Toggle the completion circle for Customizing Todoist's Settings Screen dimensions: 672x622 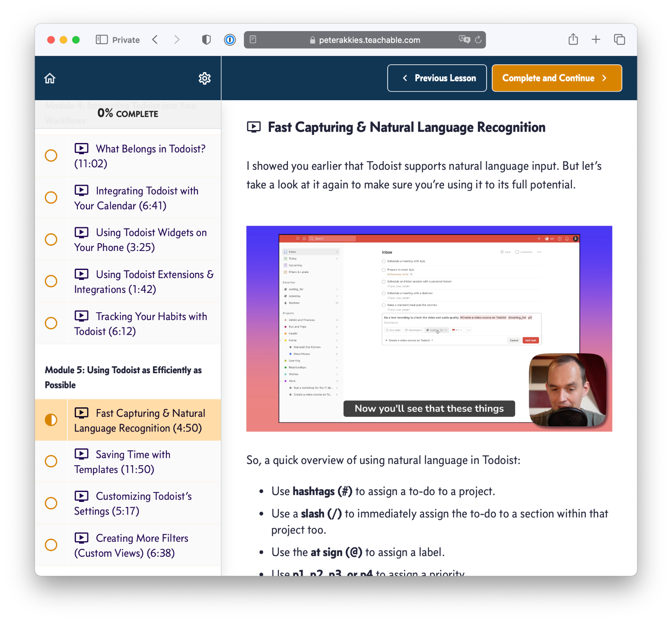[51, 503]
